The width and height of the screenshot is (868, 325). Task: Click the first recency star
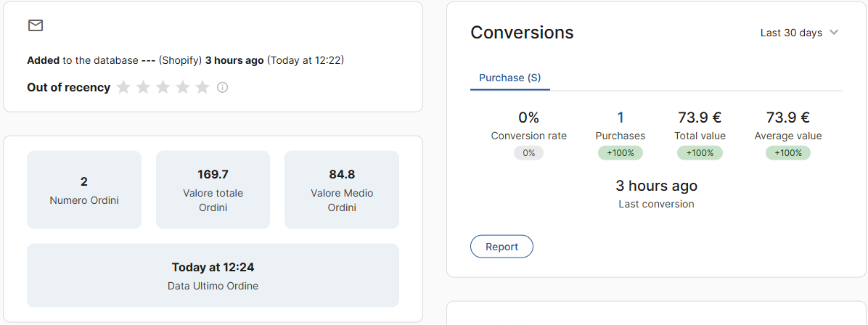coord(123,87)
